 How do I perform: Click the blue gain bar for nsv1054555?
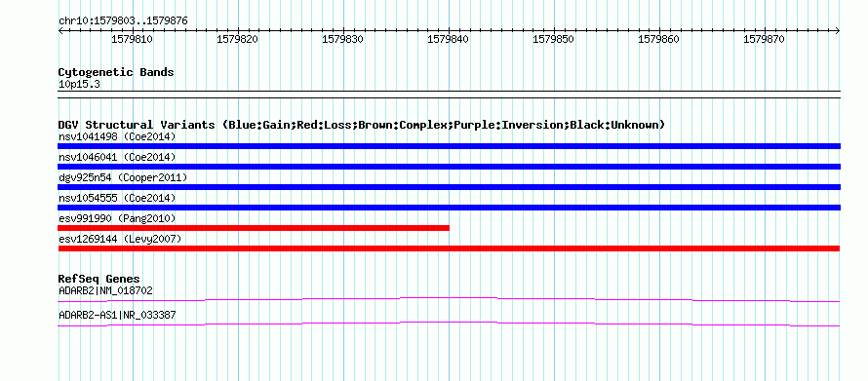coord(449,208)
